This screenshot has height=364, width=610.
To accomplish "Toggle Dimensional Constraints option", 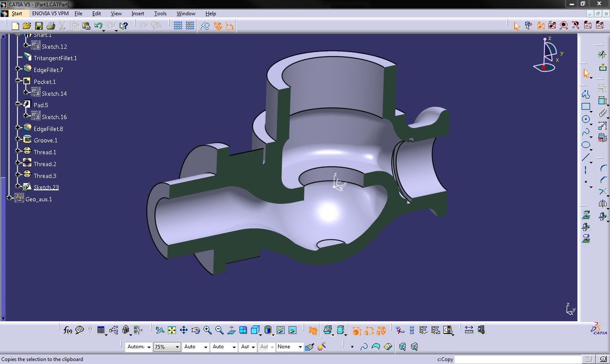I will coord(229,26).
